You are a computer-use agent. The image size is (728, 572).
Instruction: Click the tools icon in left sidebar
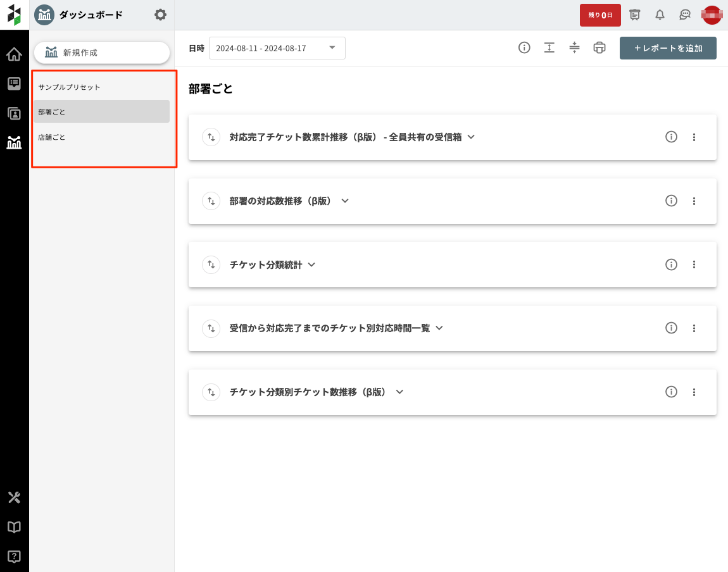(14, 497)
